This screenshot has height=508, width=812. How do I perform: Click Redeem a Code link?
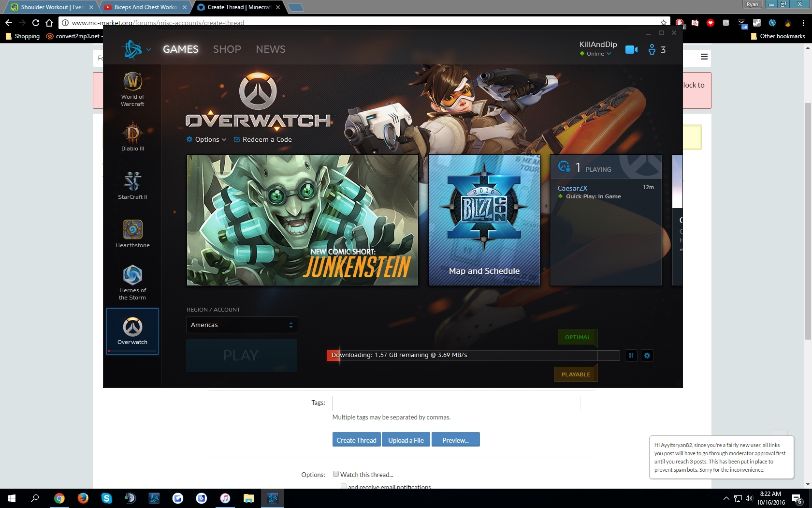click(x=263, y=139)
